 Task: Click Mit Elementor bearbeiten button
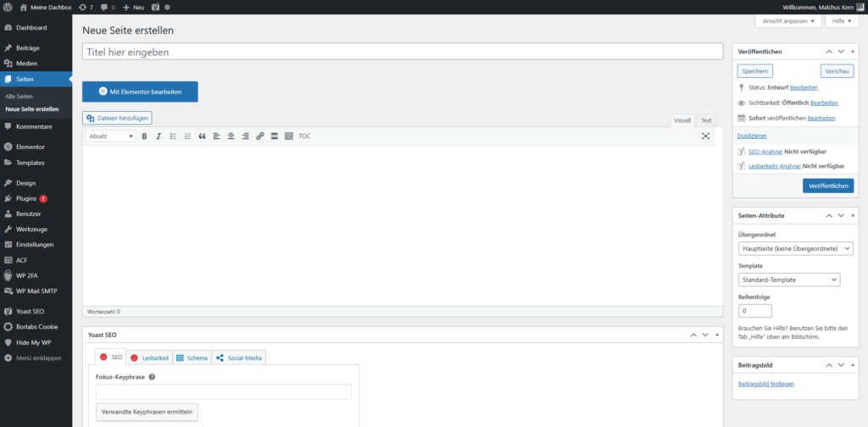point(140,91)
